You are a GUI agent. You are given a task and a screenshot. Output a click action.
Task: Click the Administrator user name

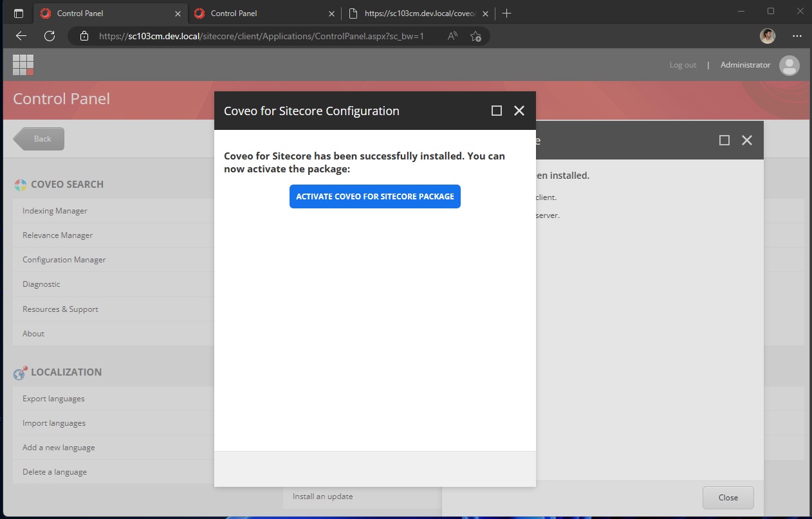tap(745, 65)
